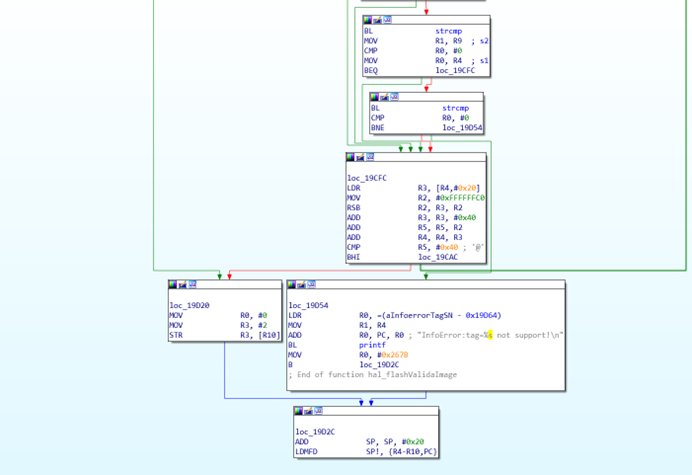The height and width of the screenshot is (475, 692).
Task: Click the color palette icon on loc_19D2C node
Action: (x=298, y=411)
